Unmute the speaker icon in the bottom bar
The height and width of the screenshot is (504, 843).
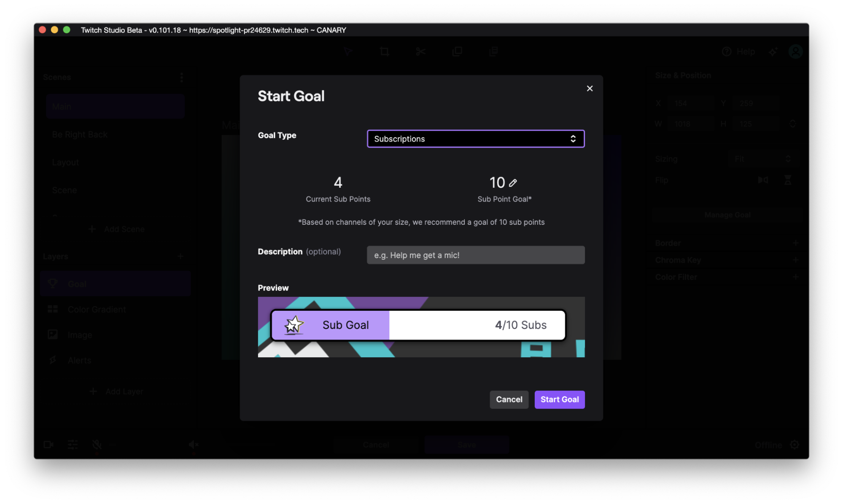(194, 444)
